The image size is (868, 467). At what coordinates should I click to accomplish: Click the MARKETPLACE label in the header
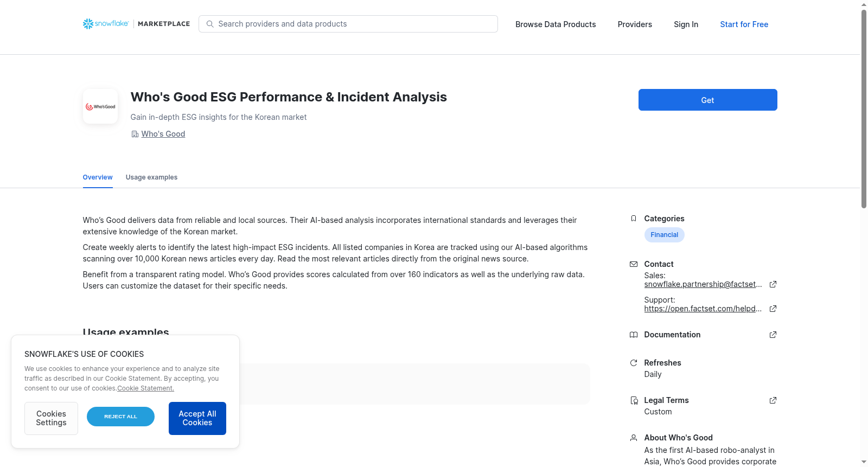(164, 24)
